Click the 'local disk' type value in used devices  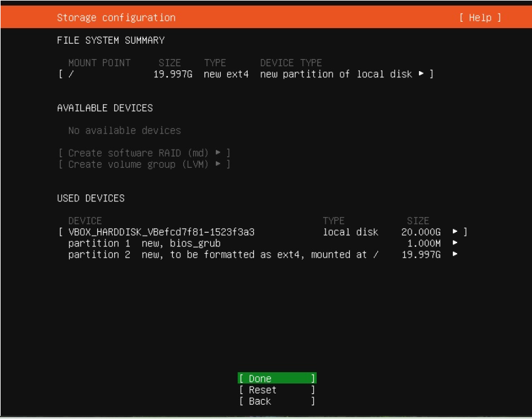click(351, 232)
